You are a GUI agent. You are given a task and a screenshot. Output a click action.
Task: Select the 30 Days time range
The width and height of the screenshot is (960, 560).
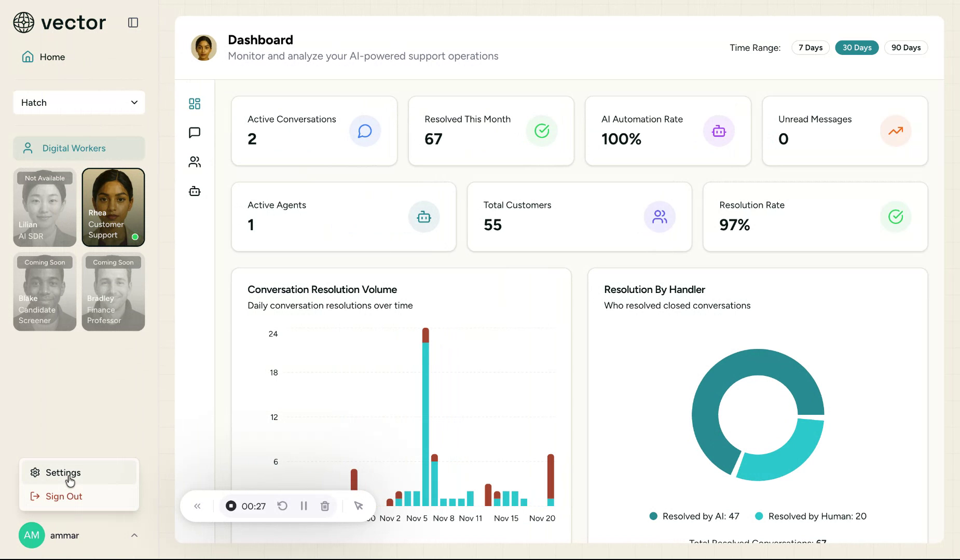tap(857, 48)
